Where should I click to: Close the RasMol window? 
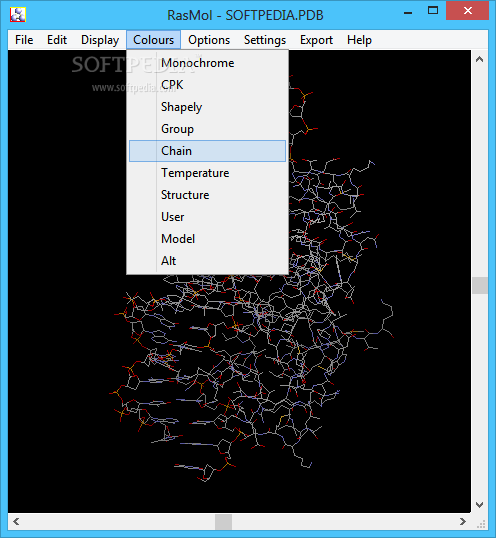tap(468, 11)
